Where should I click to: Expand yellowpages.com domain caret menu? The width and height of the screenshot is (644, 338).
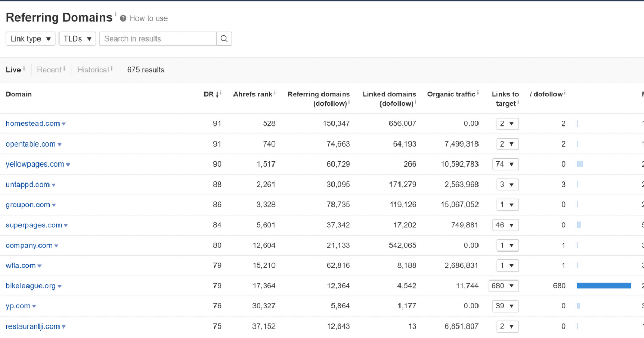pyautogui.click(x=68, y=165)
